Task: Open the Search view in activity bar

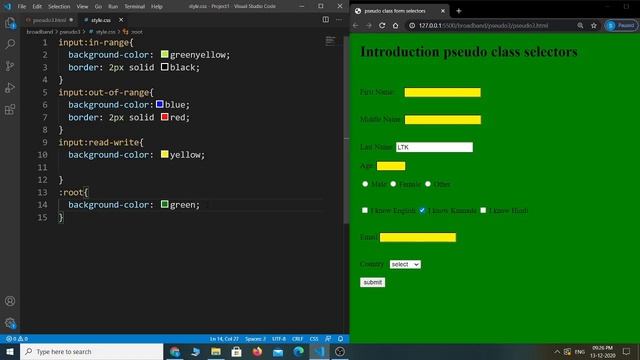Action: [x=10, y=44]
